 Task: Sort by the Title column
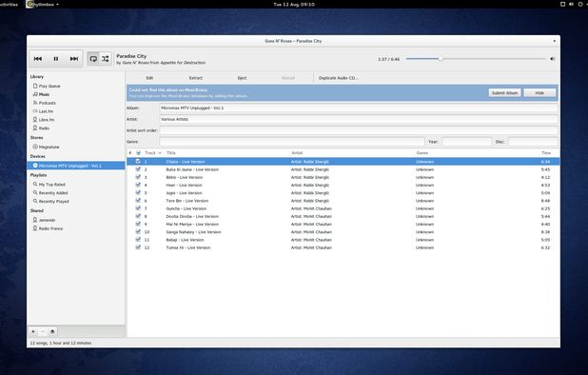coord(171,153)
